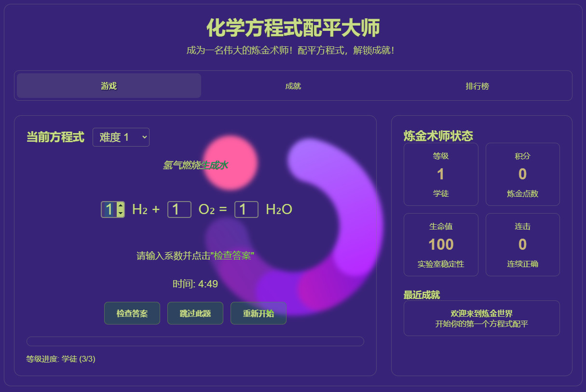Image resolution: width=586 pixels, height=392 pixels.
Task: Click the 连击 card showing 0
Action: pos(522,244)
